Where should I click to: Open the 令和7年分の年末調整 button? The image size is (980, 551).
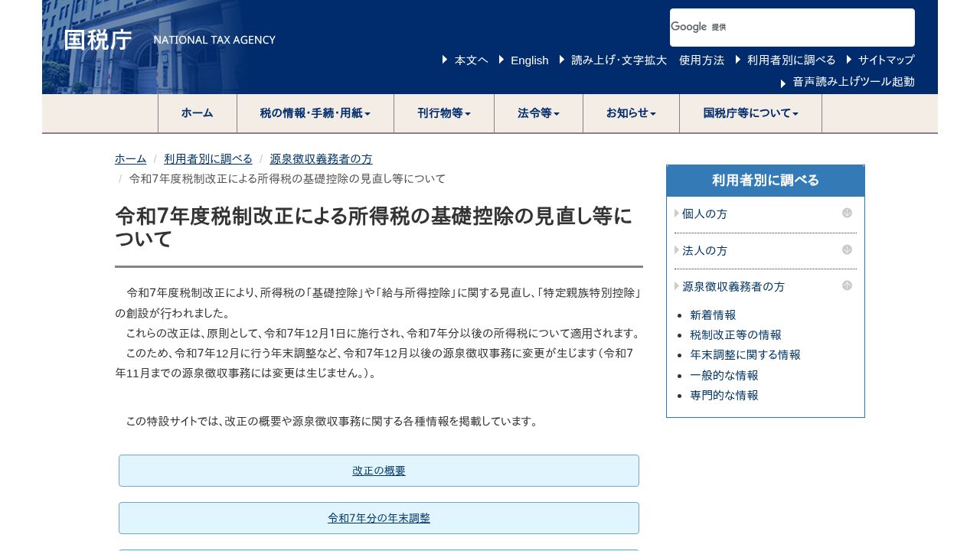379,518
